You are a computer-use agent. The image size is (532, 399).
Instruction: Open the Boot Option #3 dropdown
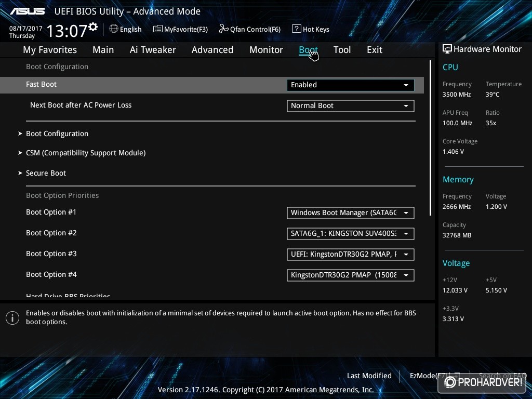351,255
